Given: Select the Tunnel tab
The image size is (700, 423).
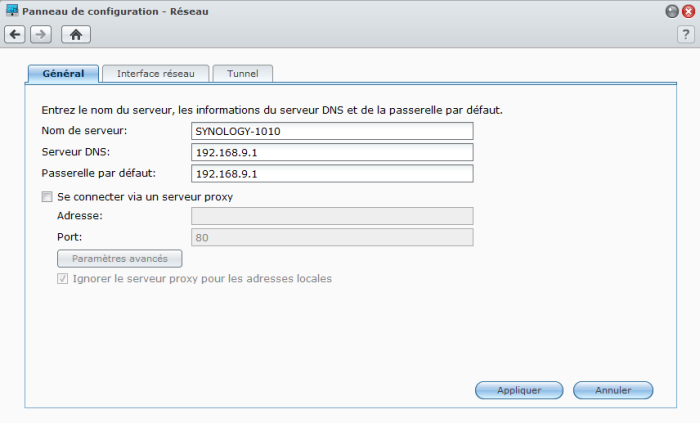Looking at the screenshot, I should (x=242, y=74).
